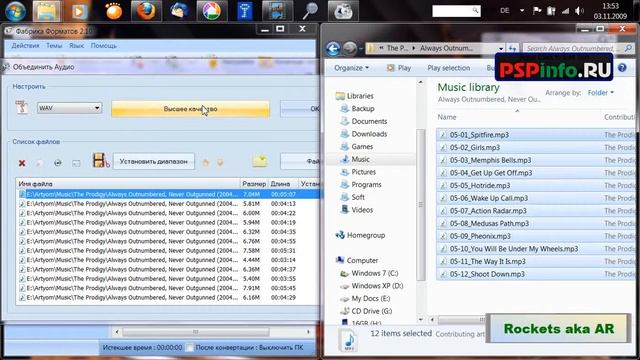Select file 05-01_Spitfire.mp3
Viewport: 640px width, 360px height.
pos(536,135)
